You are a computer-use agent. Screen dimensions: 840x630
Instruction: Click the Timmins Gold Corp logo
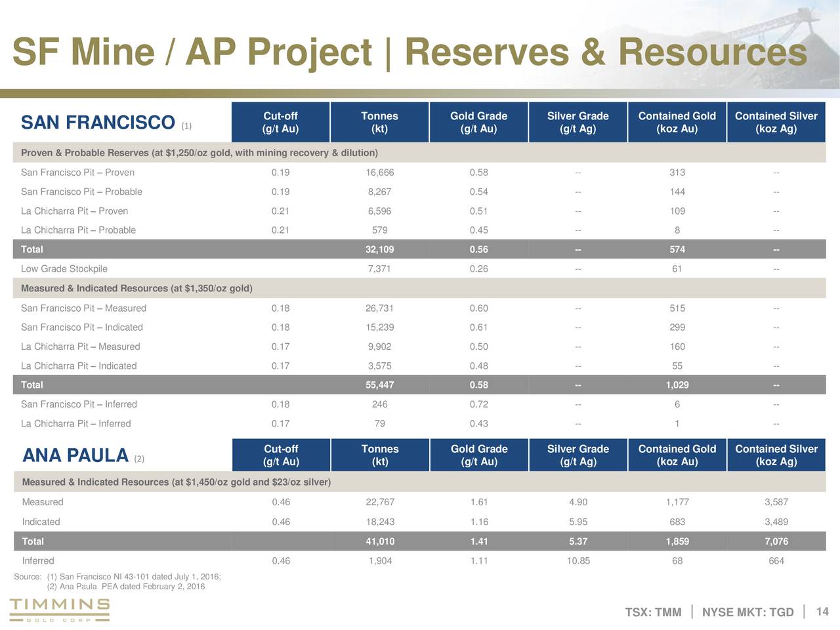coord(60,610)
